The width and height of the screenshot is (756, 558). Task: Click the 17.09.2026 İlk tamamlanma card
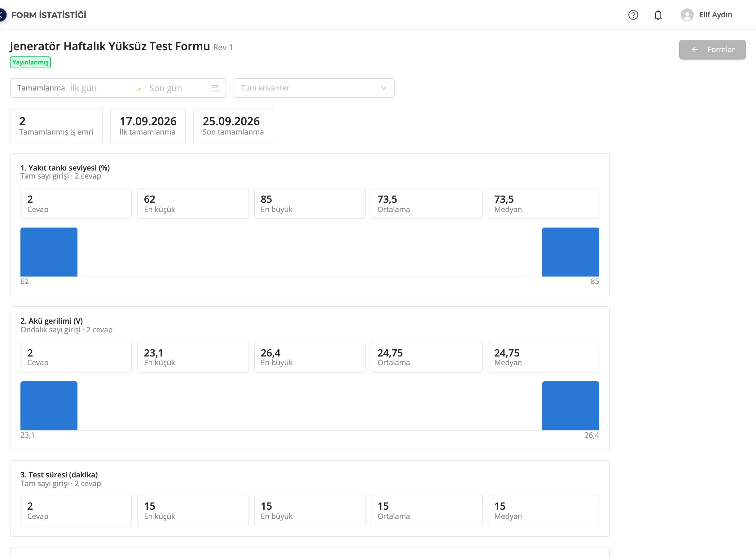[148, 126]
